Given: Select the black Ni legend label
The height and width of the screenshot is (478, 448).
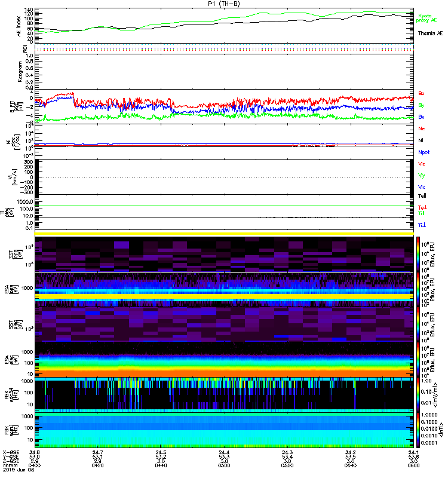Looking at the screenshot, I should coord(421,140).
